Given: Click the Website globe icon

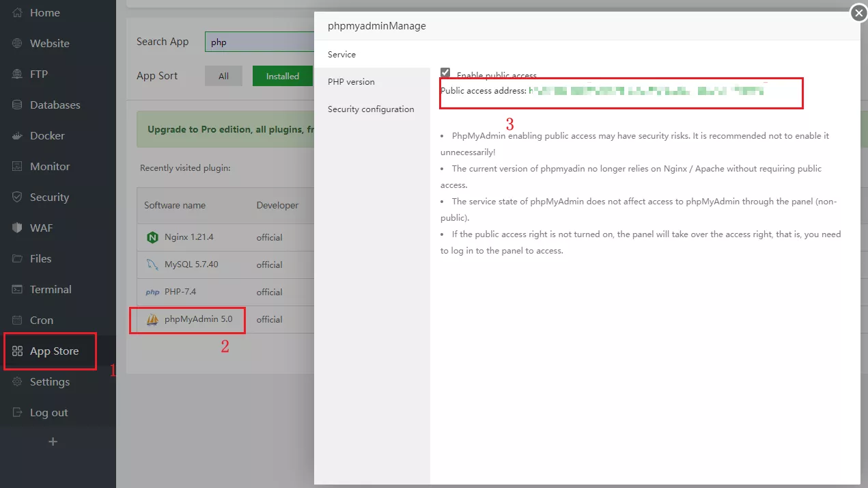Looking at the screenshot, I should click(x=18, y=44).
